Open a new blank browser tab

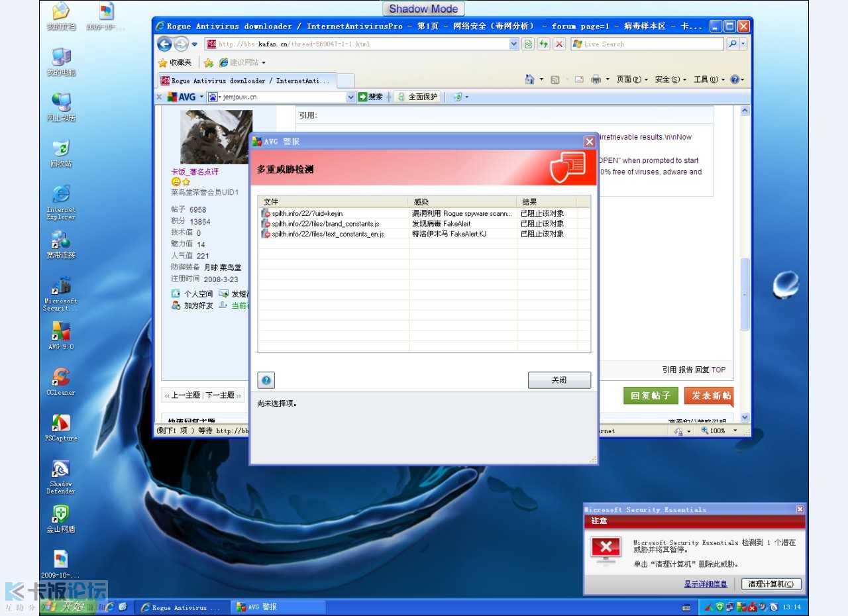[346, 81]
